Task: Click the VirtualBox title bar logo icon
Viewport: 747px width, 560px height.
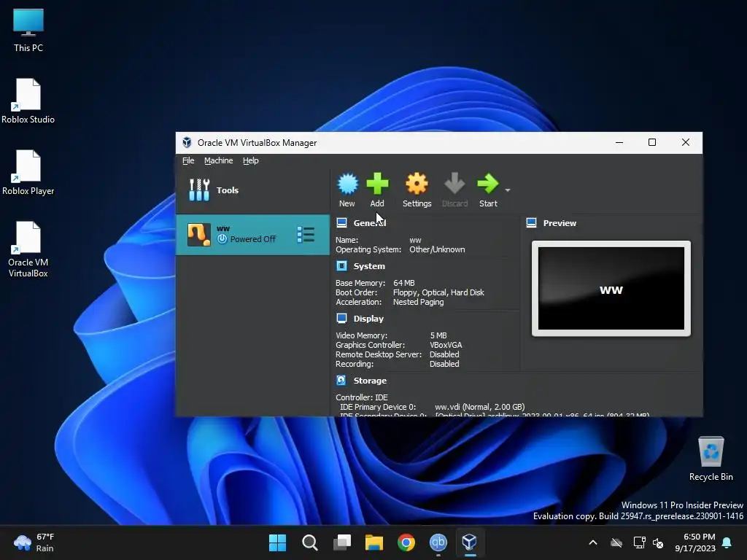Action: (x=187, y=142)
